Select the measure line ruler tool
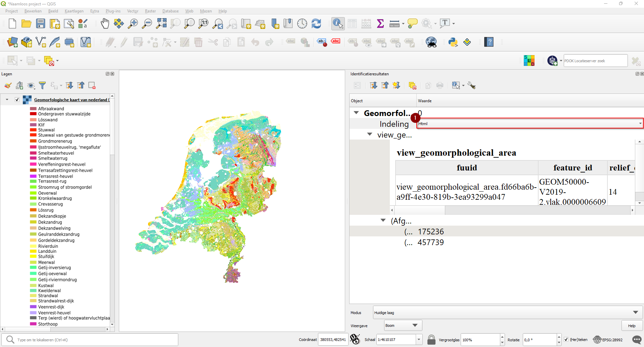The height and width of the screenshot is (347, 644). click(x=394, y=24)
